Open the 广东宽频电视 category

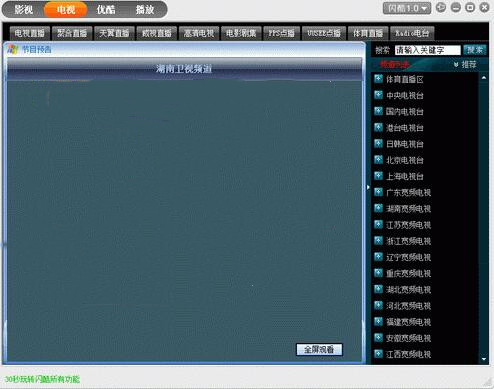(408, 193)
